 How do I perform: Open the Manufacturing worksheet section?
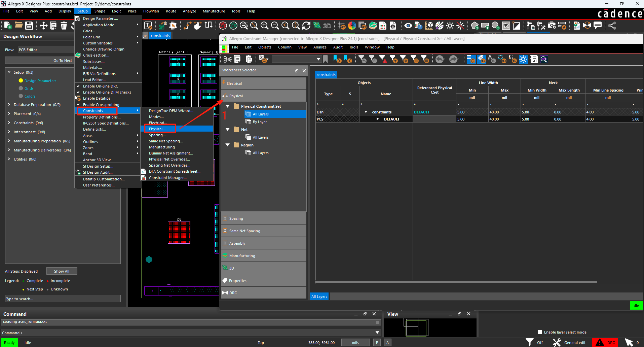[264, 256]
